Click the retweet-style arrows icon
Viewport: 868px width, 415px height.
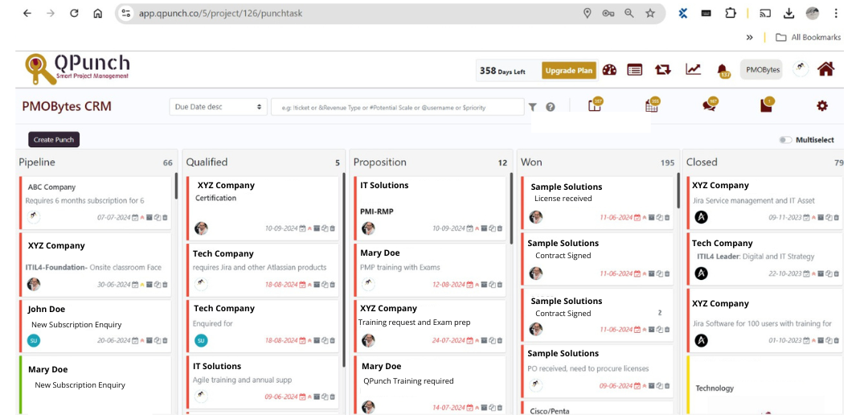click(x=662, y=69)
